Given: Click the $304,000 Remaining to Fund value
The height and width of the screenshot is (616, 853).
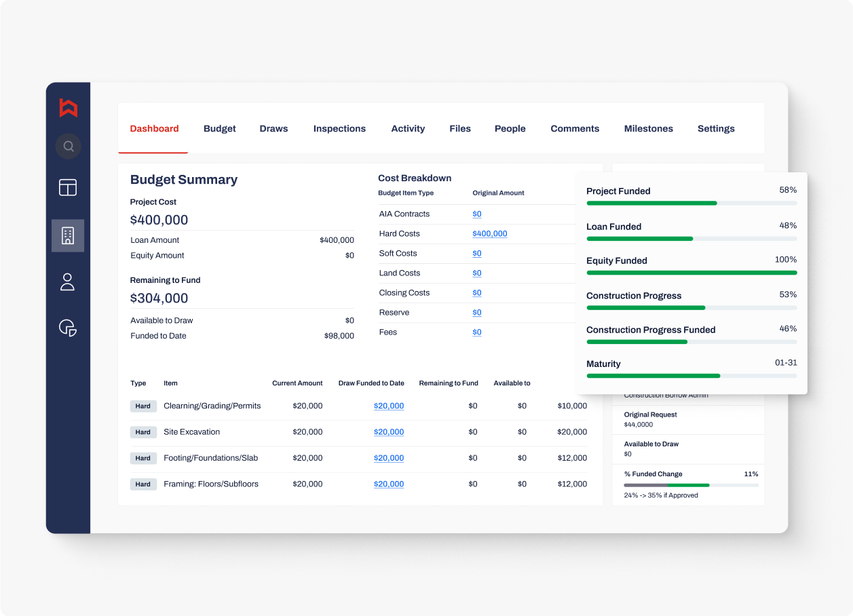Looking at the screenshot, I should (159, 299).
